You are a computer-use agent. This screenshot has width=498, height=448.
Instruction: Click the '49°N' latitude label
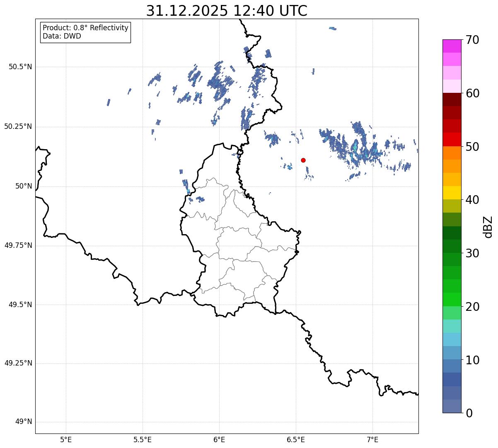tap(24, 422)
